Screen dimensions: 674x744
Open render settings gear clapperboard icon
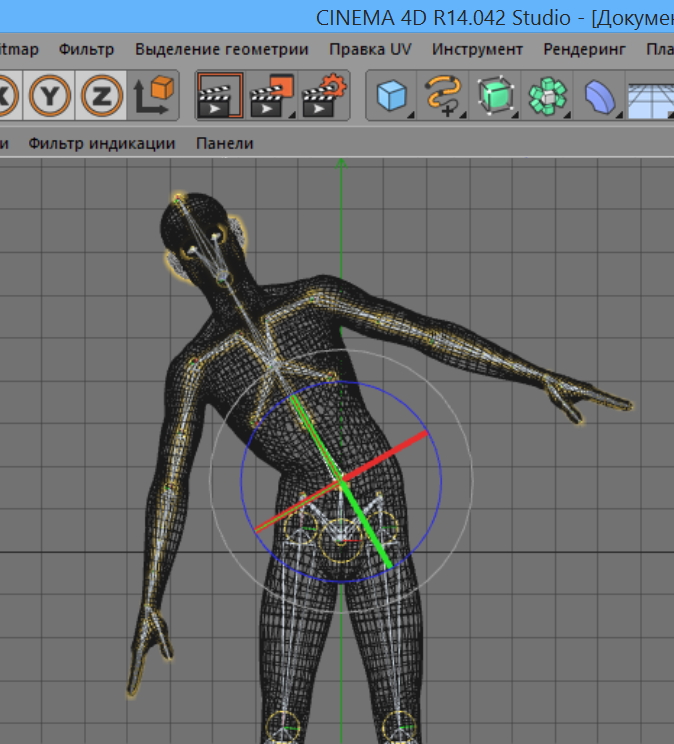(x=325, y=96)
